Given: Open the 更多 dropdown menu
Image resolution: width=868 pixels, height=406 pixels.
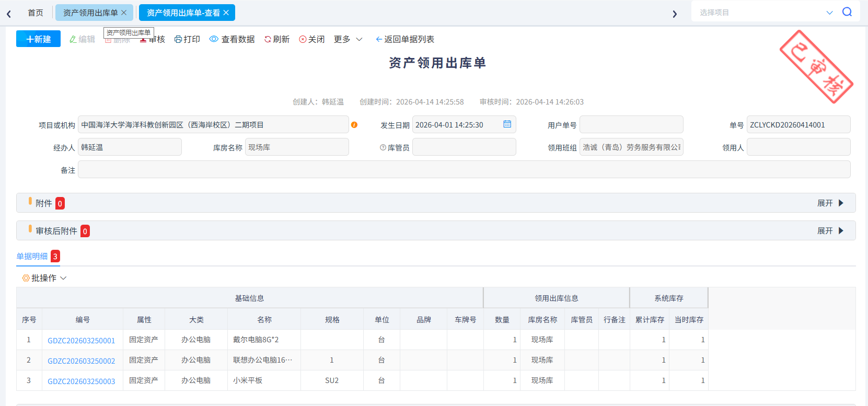Looking at the screenshot, I should tap(348, 39).
